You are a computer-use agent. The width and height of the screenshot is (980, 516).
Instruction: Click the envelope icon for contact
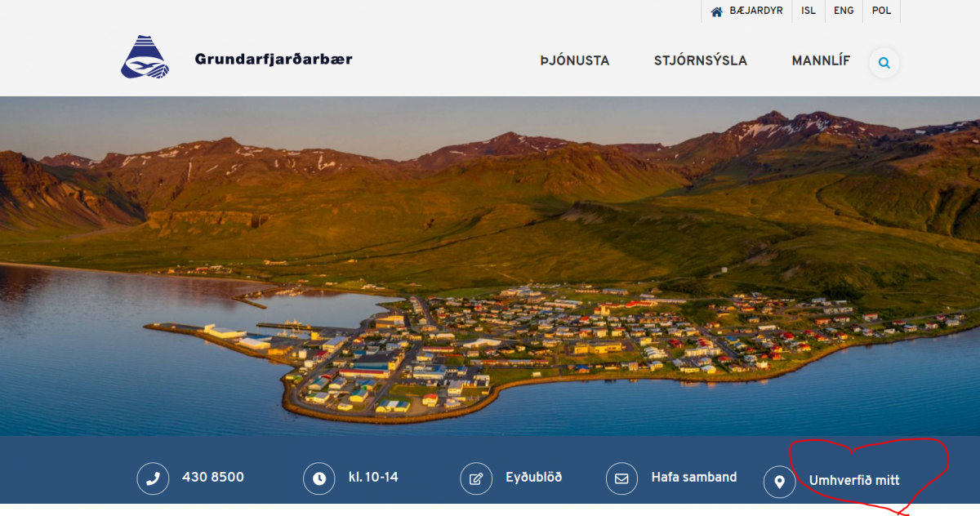tap(621, 479)
